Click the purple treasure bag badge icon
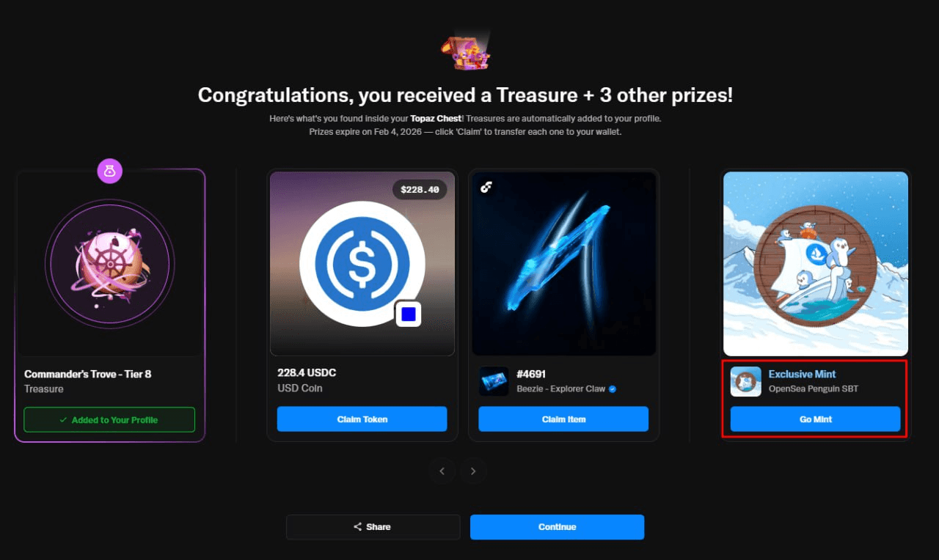The height and width of the screenshot is (560, 939). [110, 172]
